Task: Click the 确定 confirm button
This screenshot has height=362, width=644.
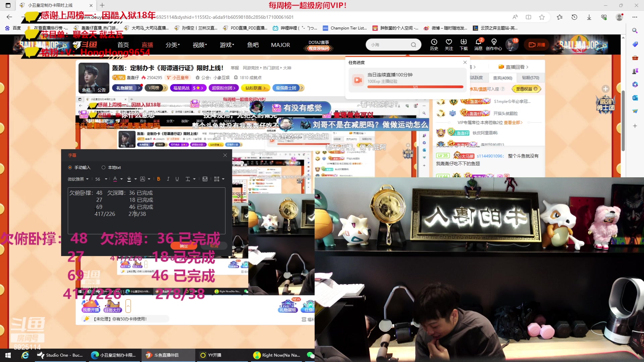Action: [184, 246]
